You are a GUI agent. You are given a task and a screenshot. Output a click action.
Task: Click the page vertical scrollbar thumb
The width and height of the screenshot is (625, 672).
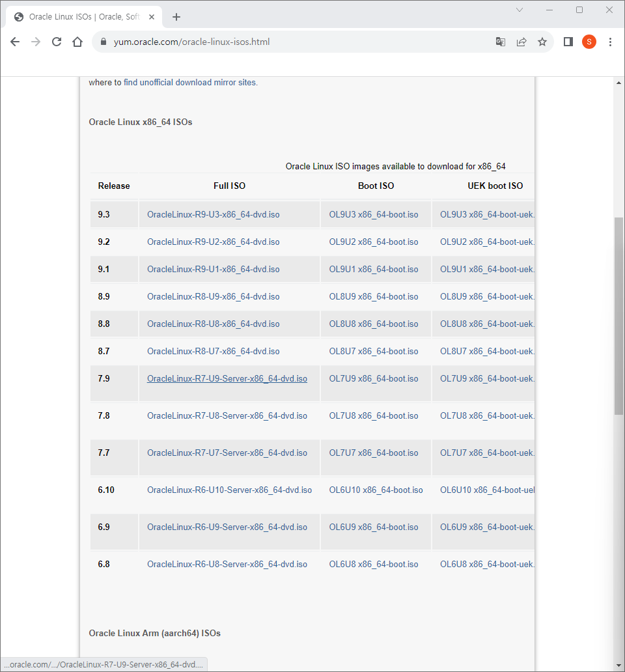(618, 316)
